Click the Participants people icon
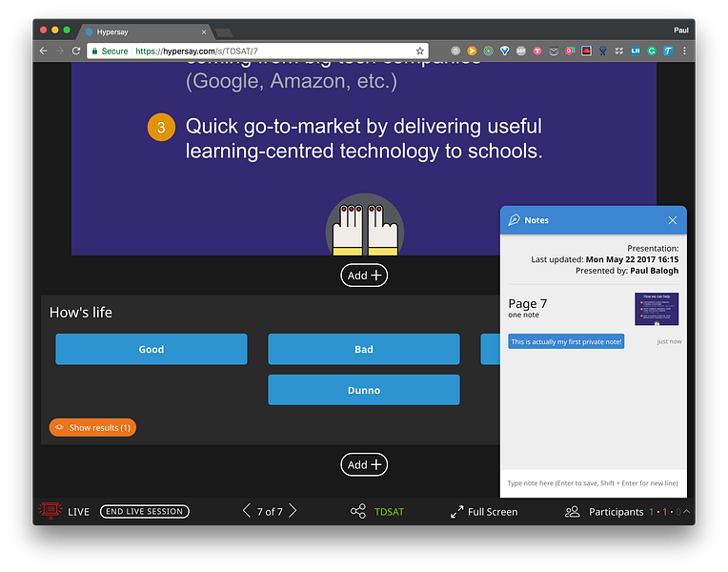The image size is (728, 572). click(x=572, y=512)
